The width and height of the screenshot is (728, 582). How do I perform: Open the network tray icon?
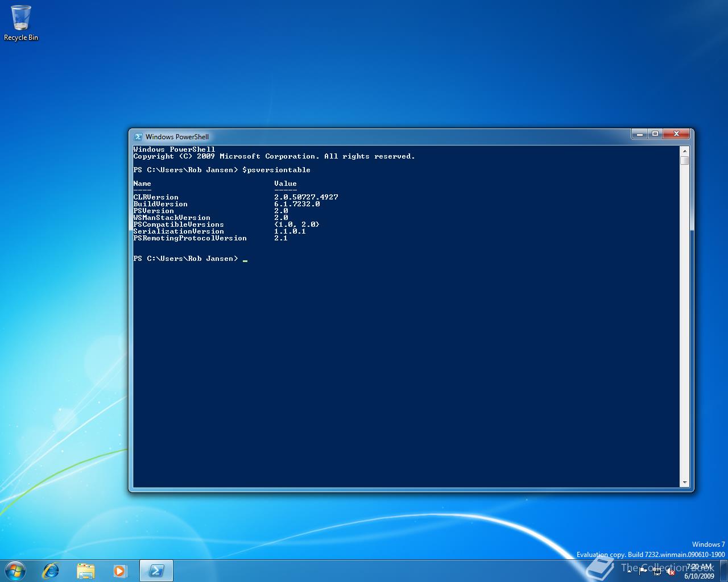[x=657, y=572]
